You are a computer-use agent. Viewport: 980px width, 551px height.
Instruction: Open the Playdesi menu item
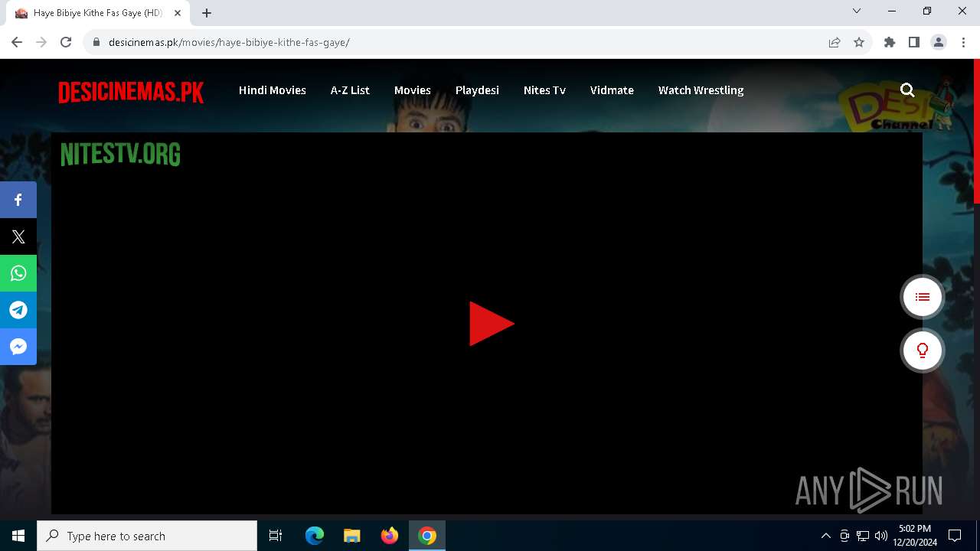[x=477, y=90]
